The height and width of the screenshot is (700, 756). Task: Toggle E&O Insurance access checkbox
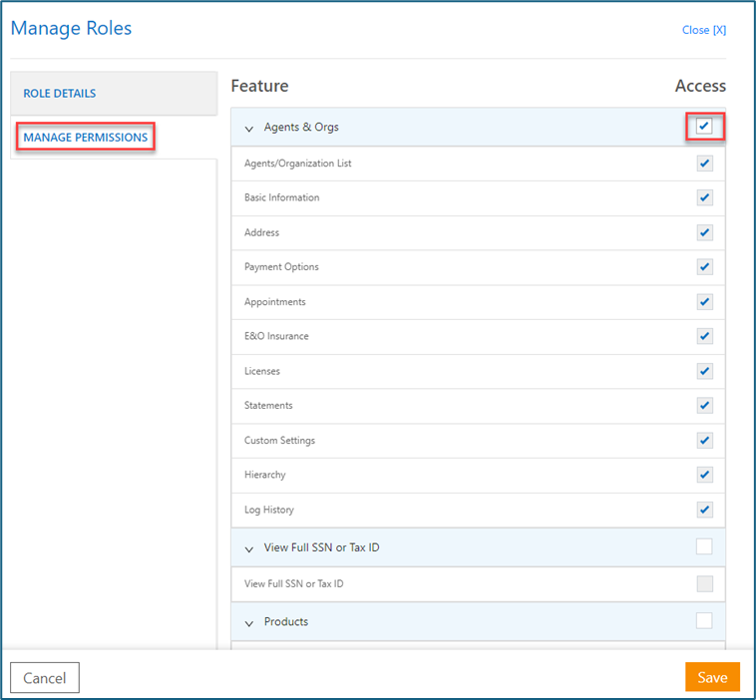(x=704, y=336)
